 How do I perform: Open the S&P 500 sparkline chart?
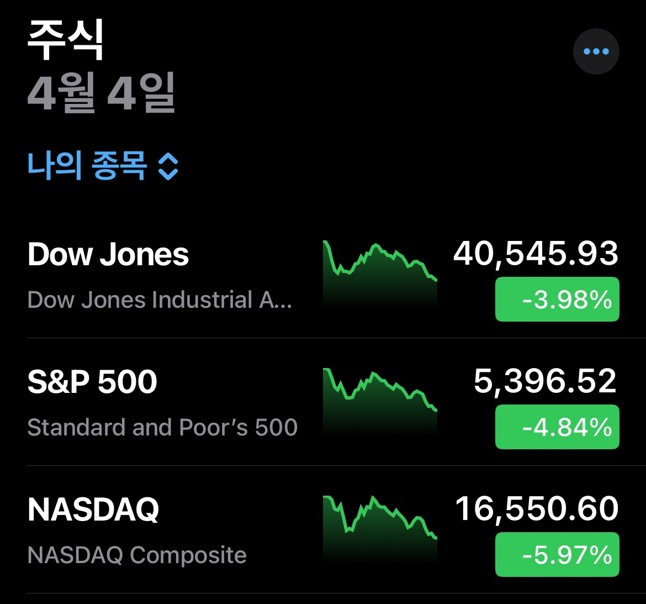pos(379,394)
